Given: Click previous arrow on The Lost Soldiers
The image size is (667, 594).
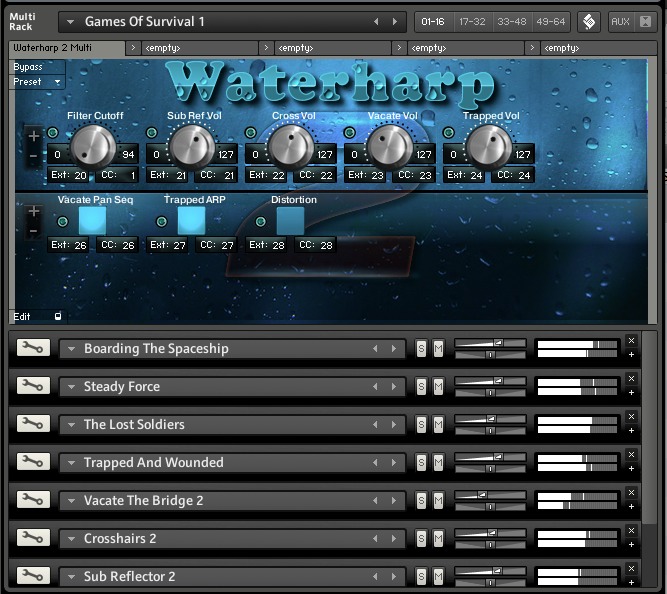Looking at the screenshot, I should [x=376, y=425].
